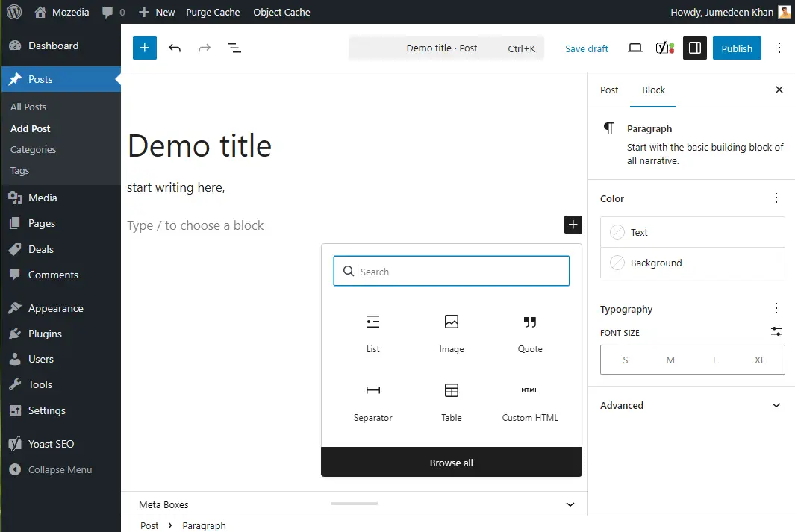The width and height of the screenshot is (795, 532).
Task: Open Typography options menu
Action: tap(776, 309)
